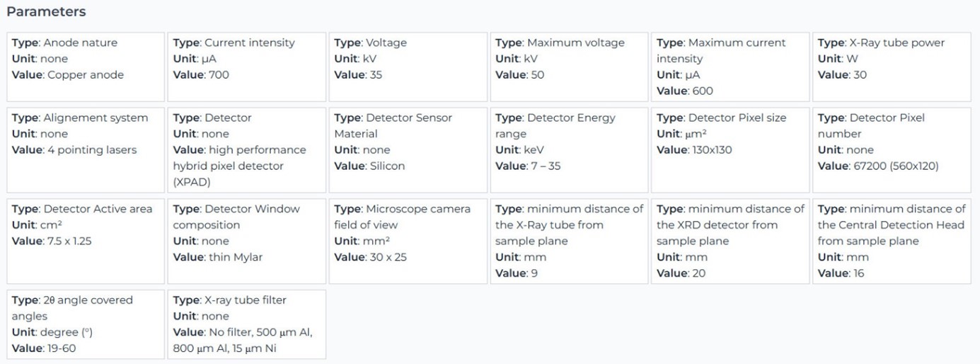Select the Anode nature parameter card
The image size is (980, 364).
[x=86, y=67]
